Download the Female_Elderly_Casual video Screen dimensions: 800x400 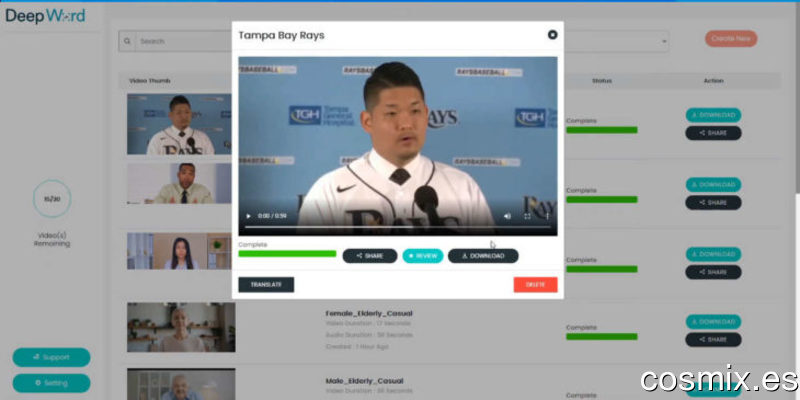713,321
